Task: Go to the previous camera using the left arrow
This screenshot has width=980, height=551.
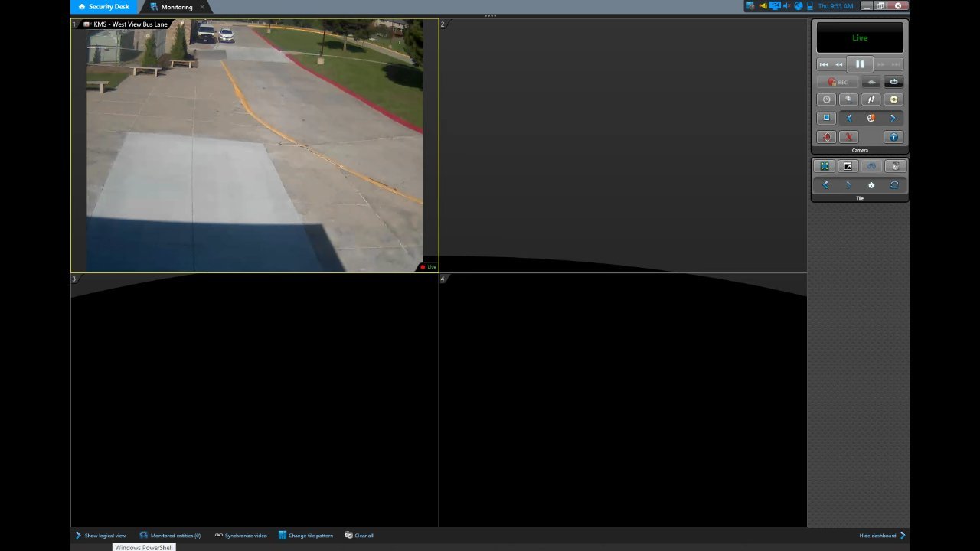Action: (x=849, y=118)
